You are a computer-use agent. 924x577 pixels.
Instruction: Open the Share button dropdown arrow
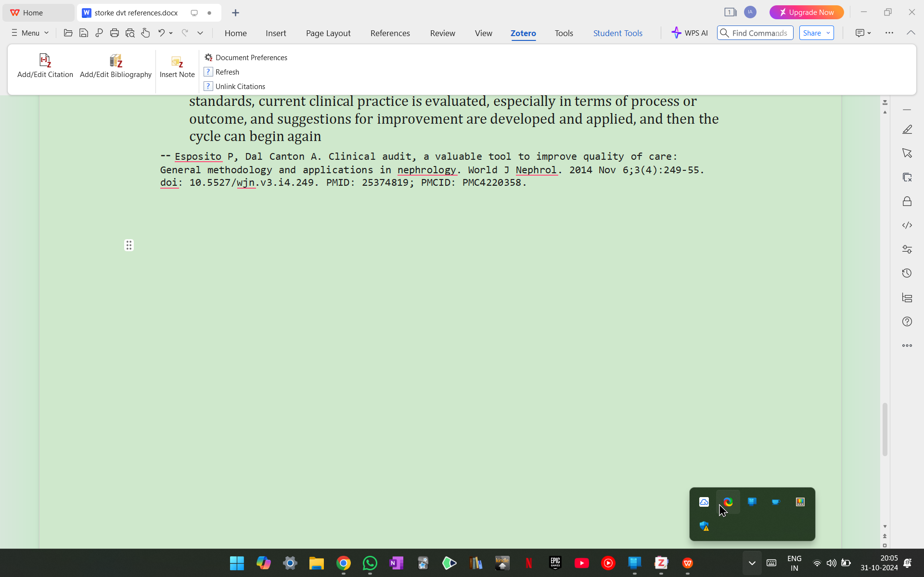(x=828, y=33)
